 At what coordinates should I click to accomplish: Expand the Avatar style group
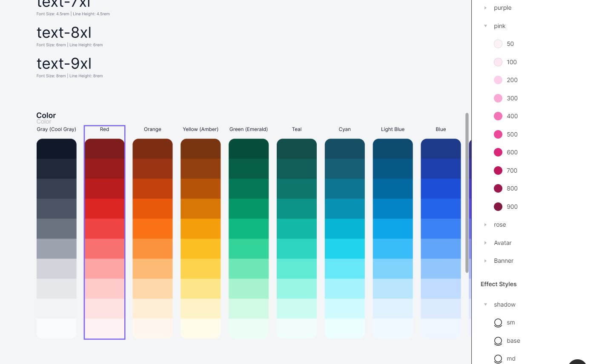(485, 243)
